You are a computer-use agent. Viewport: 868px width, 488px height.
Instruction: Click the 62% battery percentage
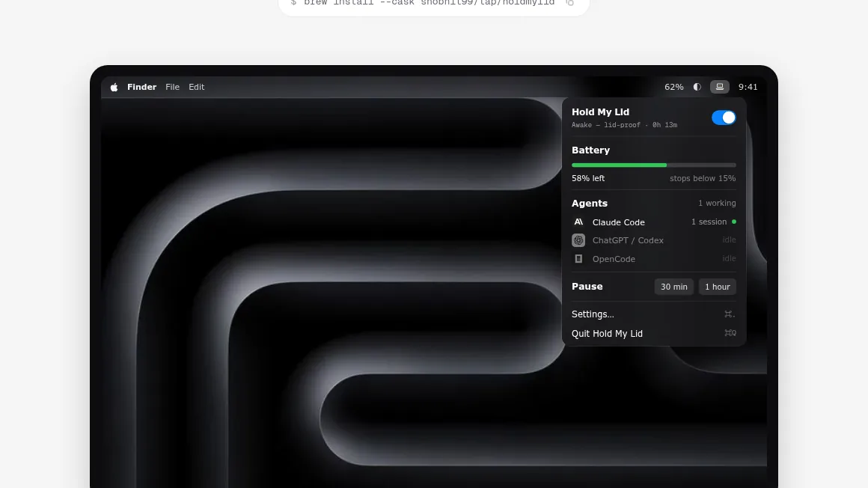673,87
